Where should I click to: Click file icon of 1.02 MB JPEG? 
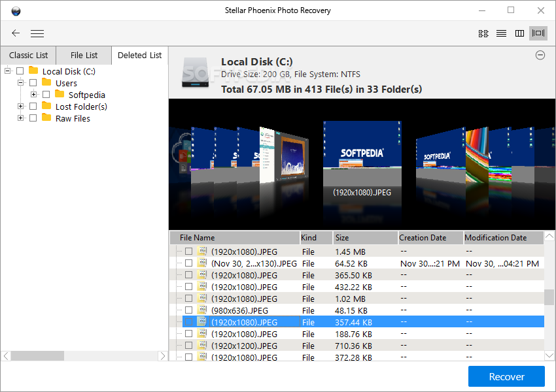[x=202, y=298]
